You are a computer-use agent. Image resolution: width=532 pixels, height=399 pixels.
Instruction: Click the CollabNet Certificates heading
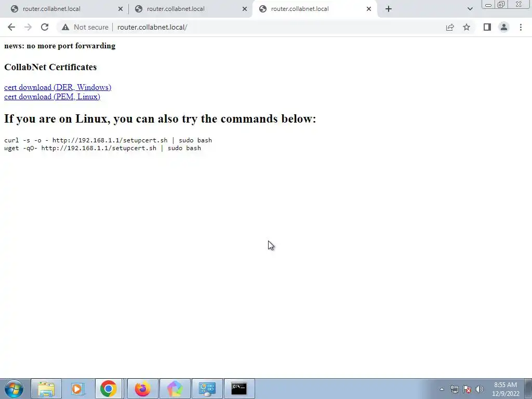pos(50,67)
